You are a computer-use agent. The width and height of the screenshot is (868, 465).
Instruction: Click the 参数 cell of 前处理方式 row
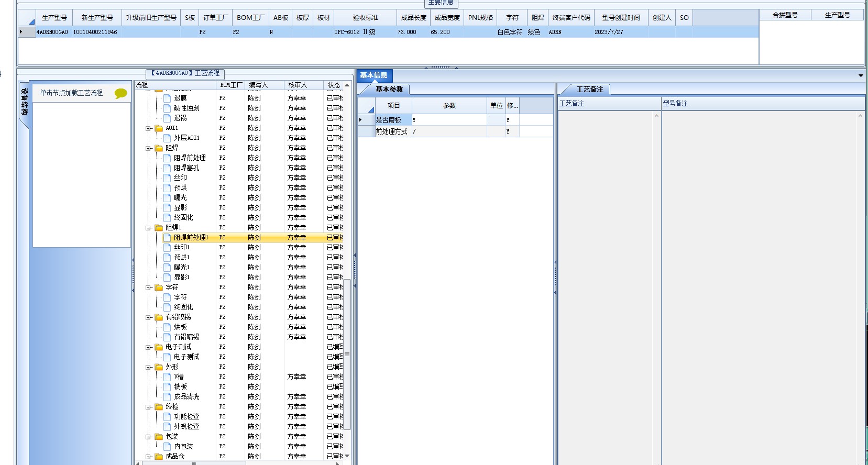coord(449,131)
